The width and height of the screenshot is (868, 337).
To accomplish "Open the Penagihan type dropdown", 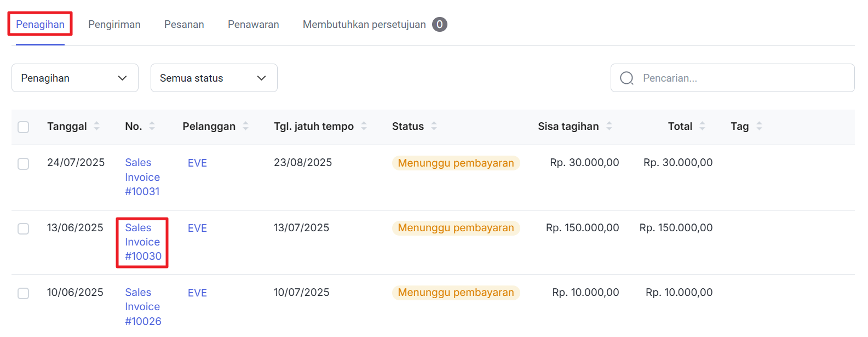I will pyautogui.click(x=74, y=78).
